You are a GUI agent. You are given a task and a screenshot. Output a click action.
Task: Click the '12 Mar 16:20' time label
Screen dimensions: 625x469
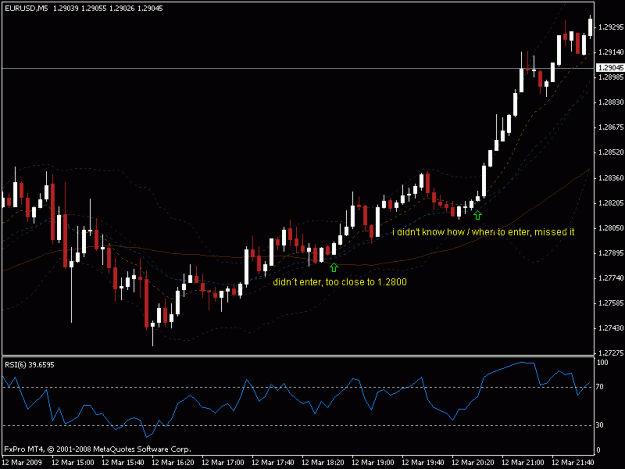pos(173,463)
